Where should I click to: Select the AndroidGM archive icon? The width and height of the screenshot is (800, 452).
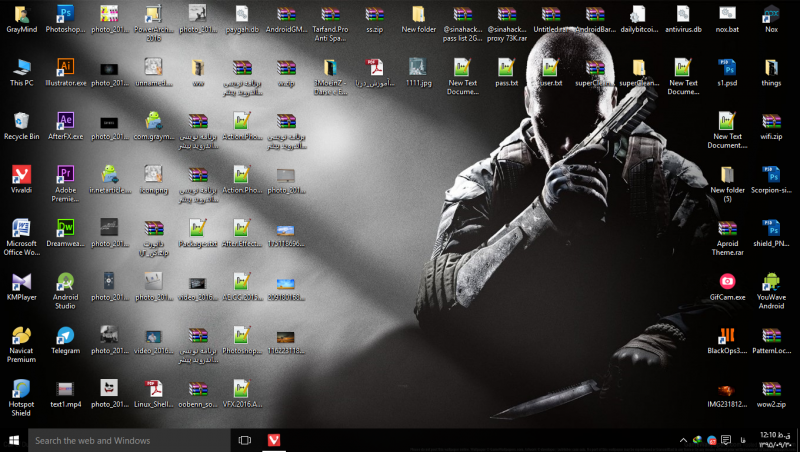pos(286,19)
